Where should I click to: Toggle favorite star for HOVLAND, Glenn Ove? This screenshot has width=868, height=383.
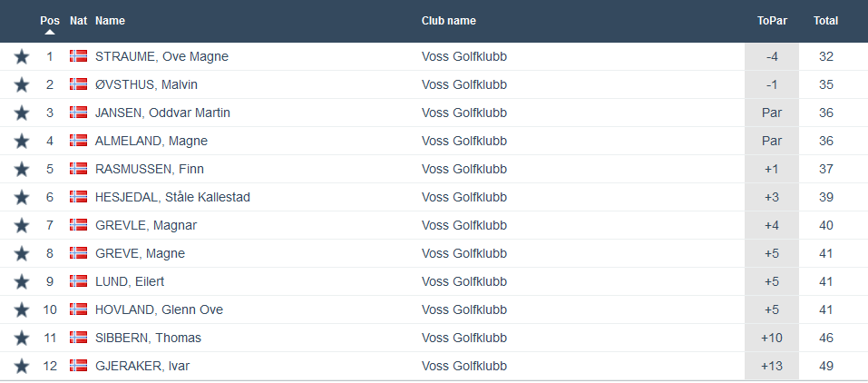click(x=22, y=310)
